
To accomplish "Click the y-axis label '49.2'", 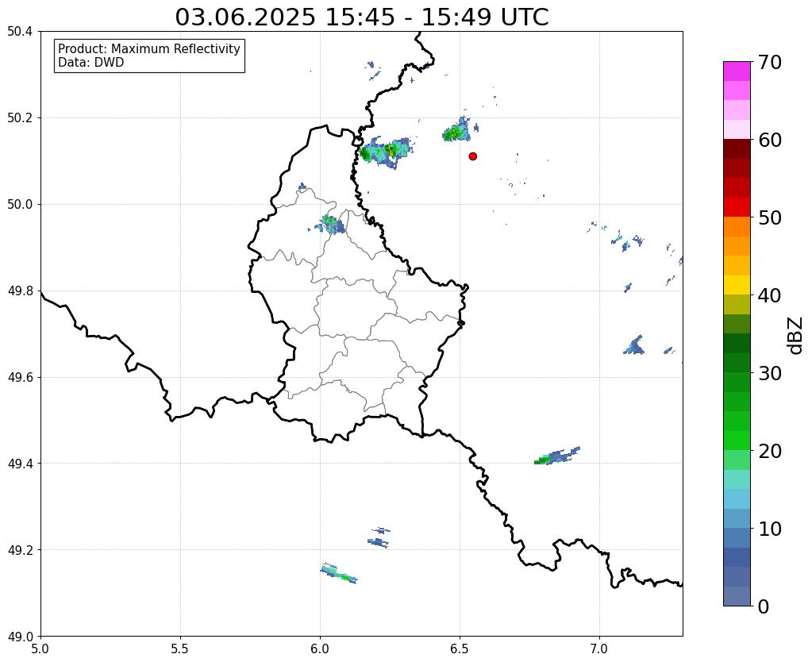I will pyautogui.click(x=20, y=549).
